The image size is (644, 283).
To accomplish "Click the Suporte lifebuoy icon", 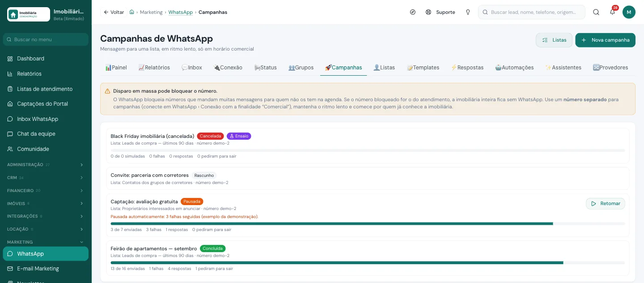I will click(428, 12).
